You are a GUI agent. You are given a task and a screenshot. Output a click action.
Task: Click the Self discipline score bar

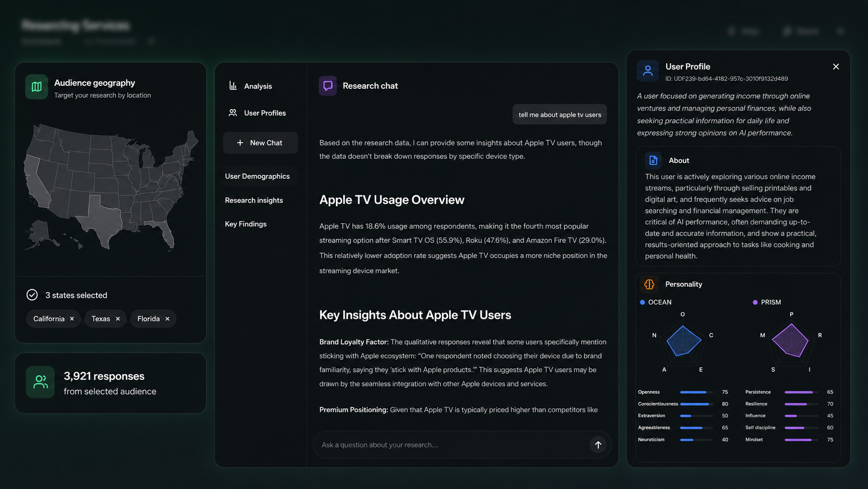[x=802, y=428]
